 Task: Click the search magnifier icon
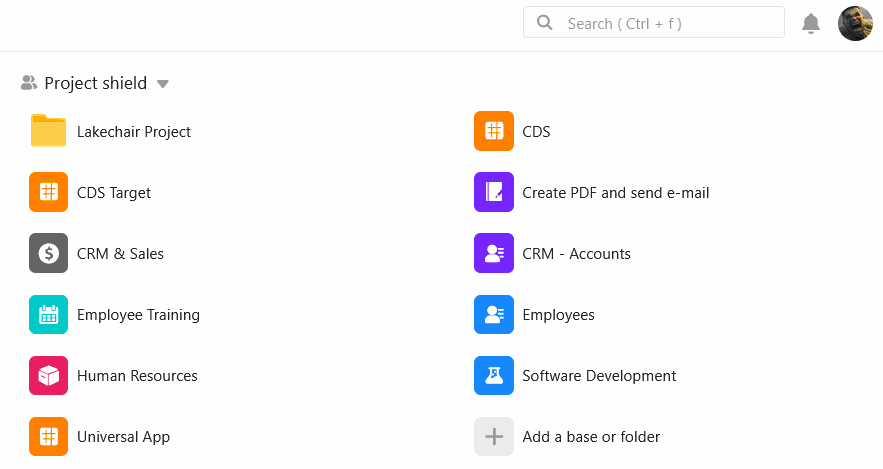point(545,23)
